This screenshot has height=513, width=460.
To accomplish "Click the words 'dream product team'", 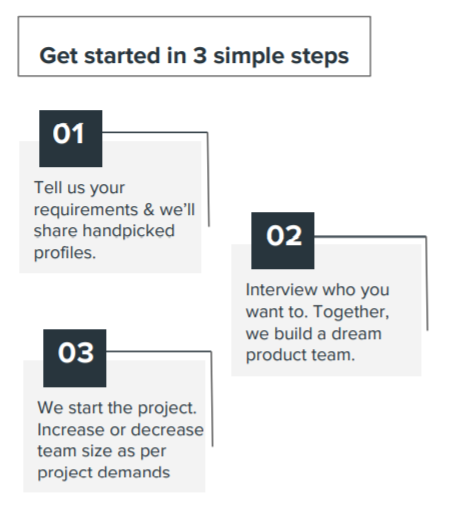I will point(313,344).
